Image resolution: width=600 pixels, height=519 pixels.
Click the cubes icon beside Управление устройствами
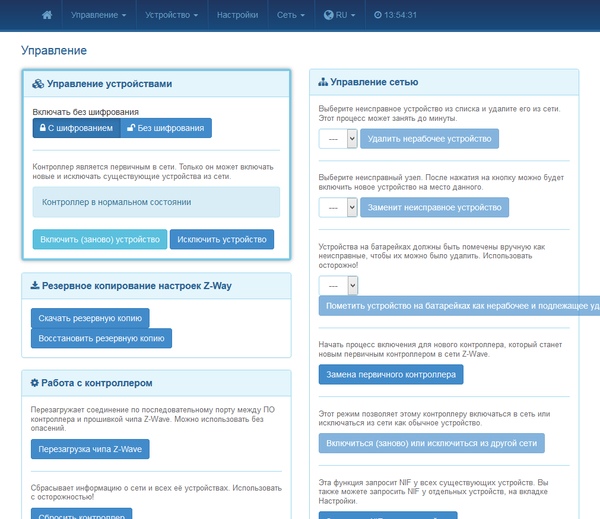click(38, 84)
